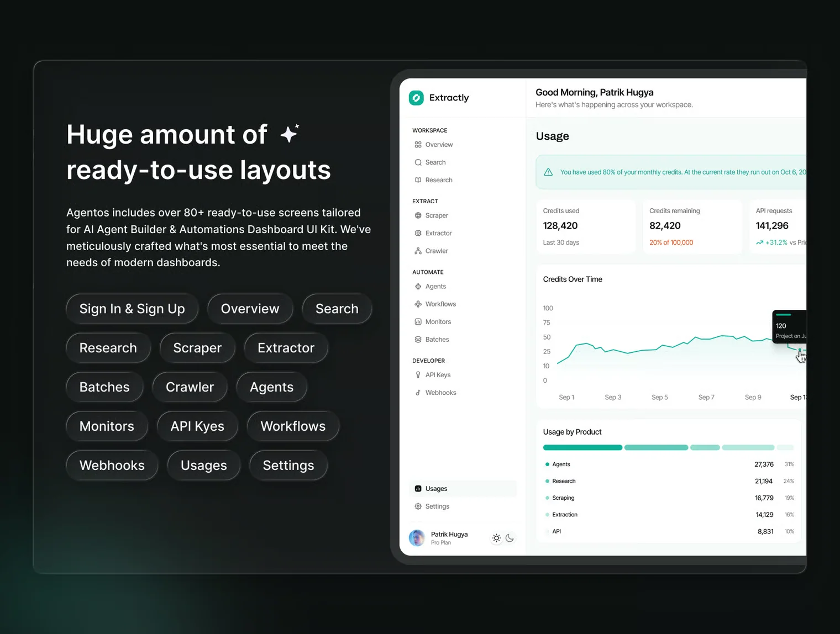
Task: Click the Webhooks icon in sidebar
Action: 418,393
